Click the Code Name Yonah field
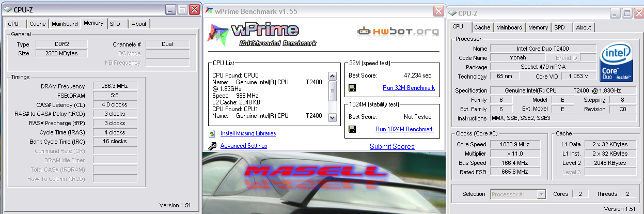The width and height of the screenshot is (644, 214). pyautogui.click(x=518, y=58)
